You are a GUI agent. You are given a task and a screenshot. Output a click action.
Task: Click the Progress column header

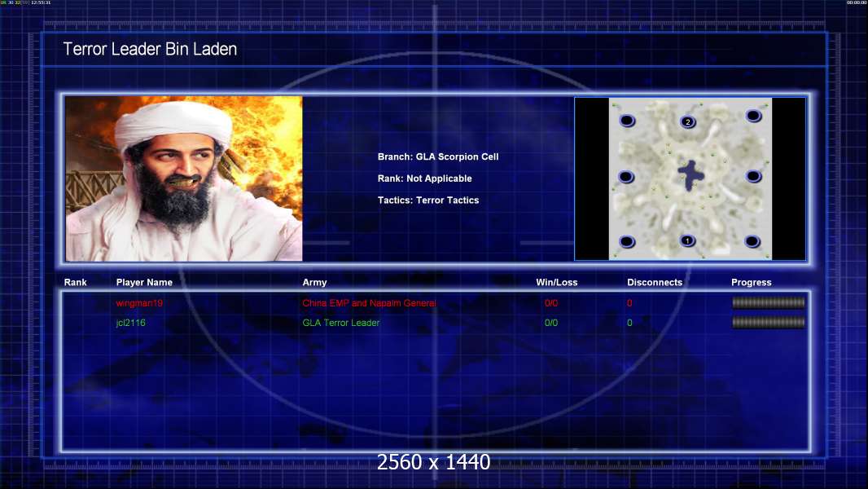click(x=751, y=283)
